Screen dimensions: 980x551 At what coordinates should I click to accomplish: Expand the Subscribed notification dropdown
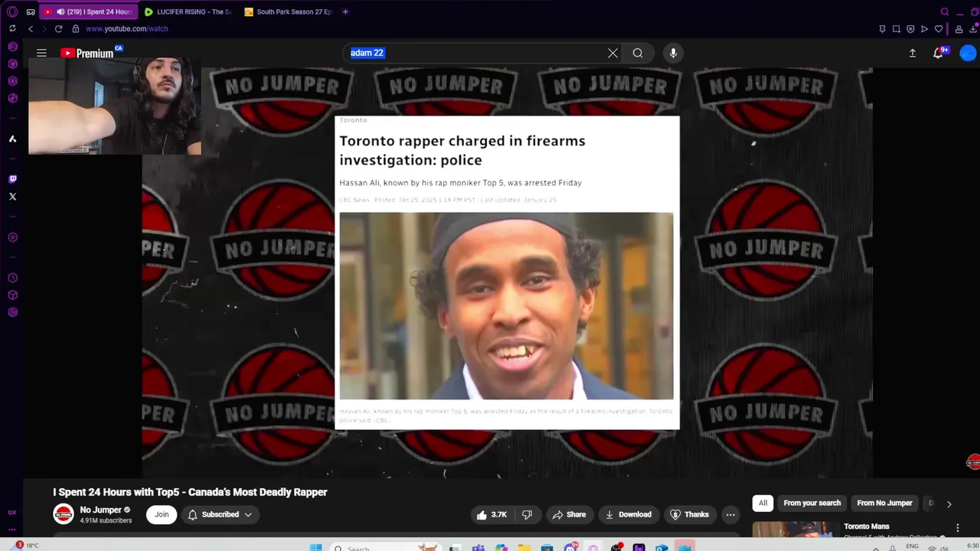point(220,514)
